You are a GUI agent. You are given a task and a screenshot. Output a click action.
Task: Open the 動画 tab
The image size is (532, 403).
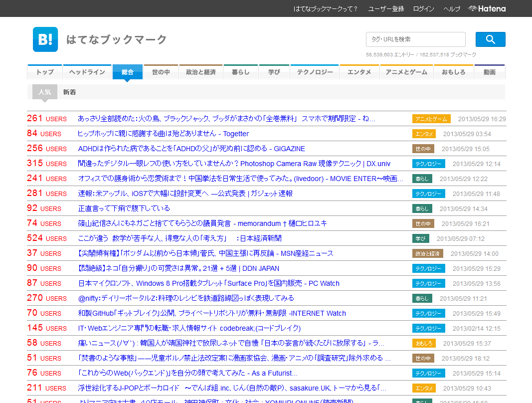pyautogui.click(x=490, y=72)
